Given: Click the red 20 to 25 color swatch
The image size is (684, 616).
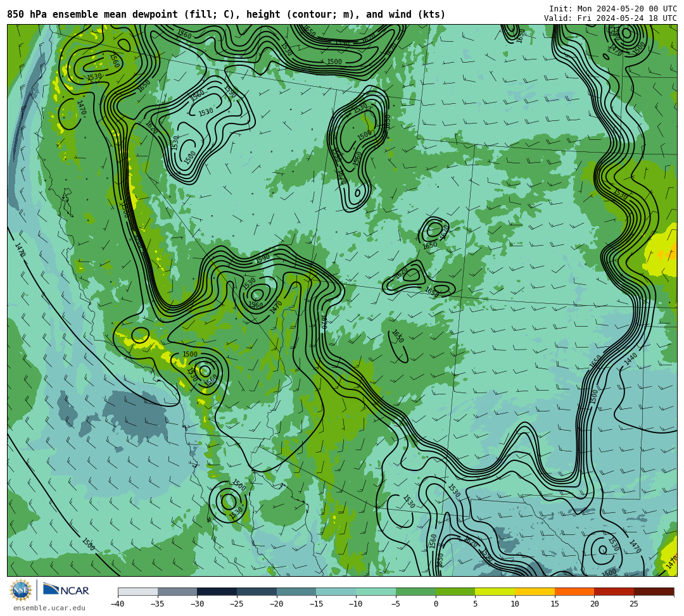Looking at the screenshot, I should [x=614, y=591].
